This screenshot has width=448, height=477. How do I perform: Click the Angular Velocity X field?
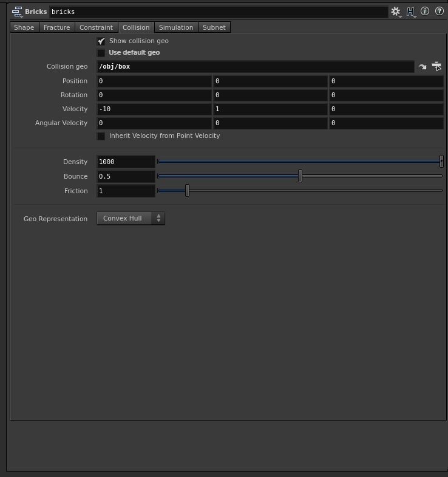click(154, 123)
